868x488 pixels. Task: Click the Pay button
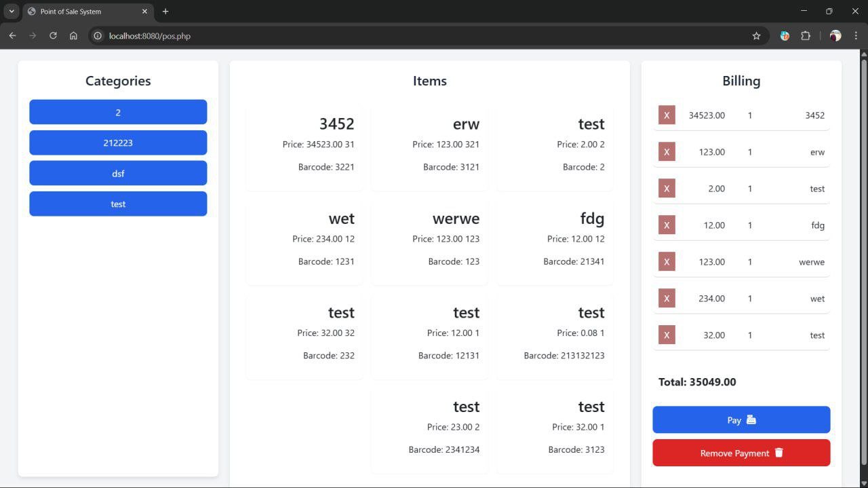point(741,420)
